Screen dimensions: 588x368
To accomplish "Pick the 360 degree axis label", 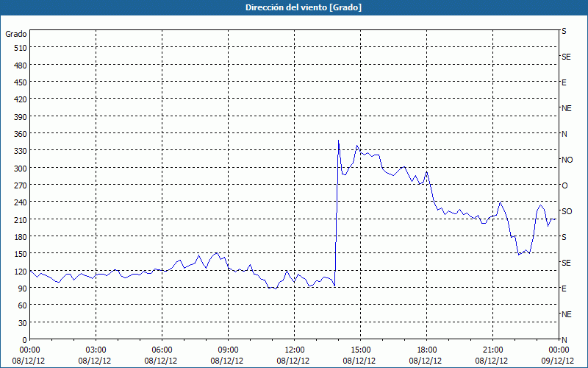I will click(x=21, y=134).
